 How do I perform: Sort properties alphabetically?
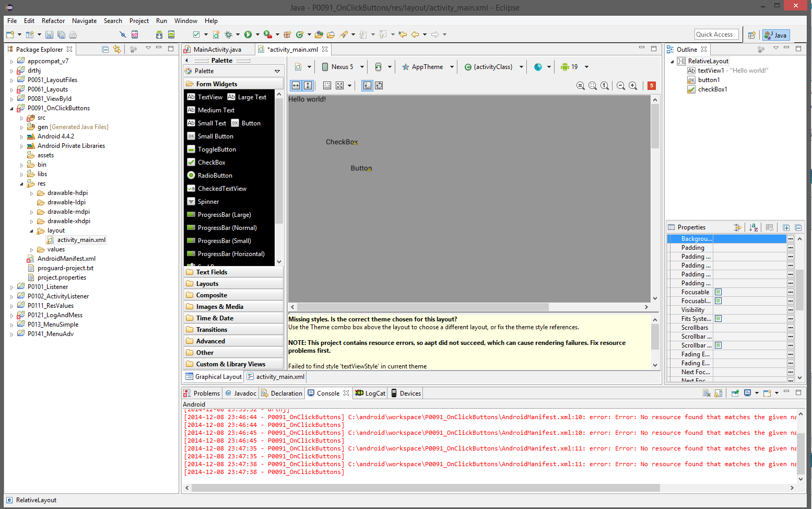[x=754, y=227]
